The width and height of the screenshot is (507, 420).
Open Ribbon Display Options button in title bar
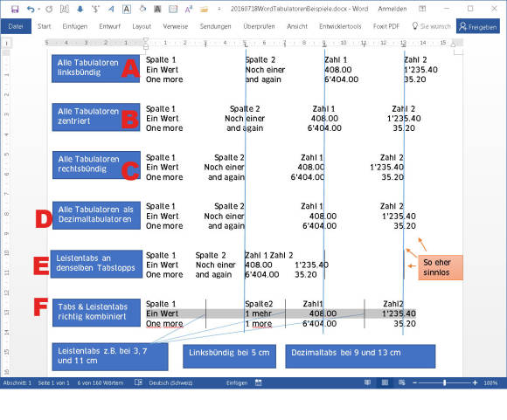point(422,9)
